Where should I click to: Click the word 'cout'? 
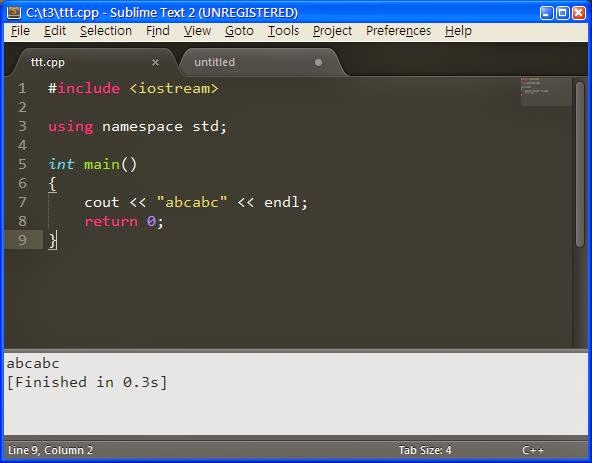(x=102, y=202)
